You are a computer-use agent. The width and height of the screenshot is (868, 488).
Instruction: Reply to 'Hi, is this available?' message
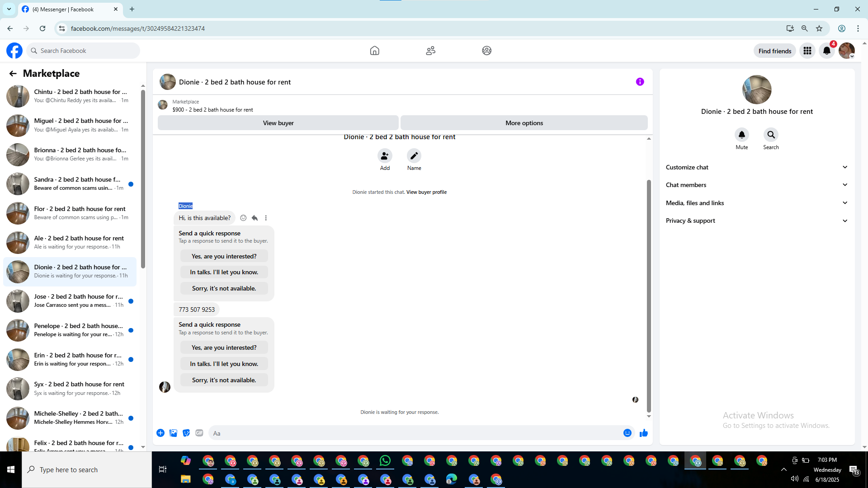pyautogui.click(x=255, y=218)
